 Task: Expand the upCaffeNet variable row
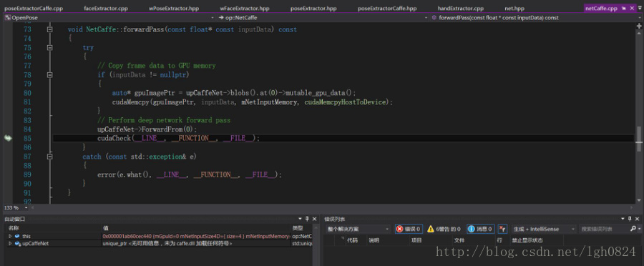tap(10, 243)
